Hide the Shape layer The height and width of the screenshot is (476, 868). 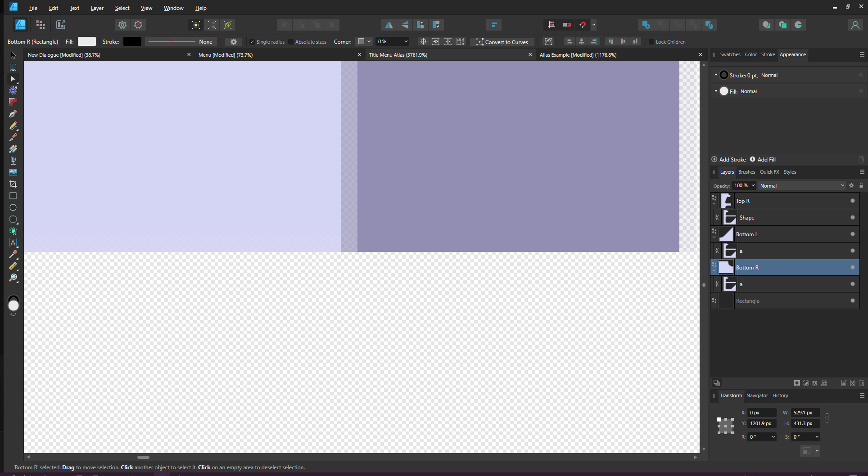click(x=852, y=217)
